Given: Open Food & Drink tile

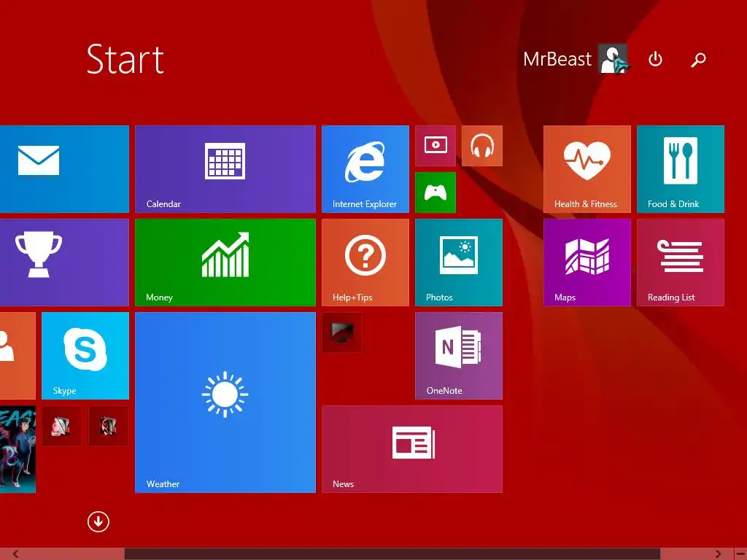Looking at the screenshot, I should [681, 169].
